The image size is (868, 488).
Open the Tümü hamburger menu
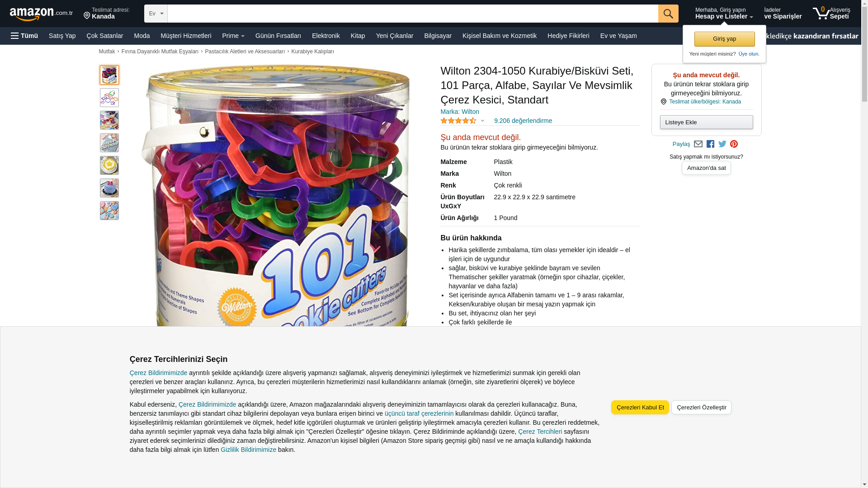click(24, 36)
